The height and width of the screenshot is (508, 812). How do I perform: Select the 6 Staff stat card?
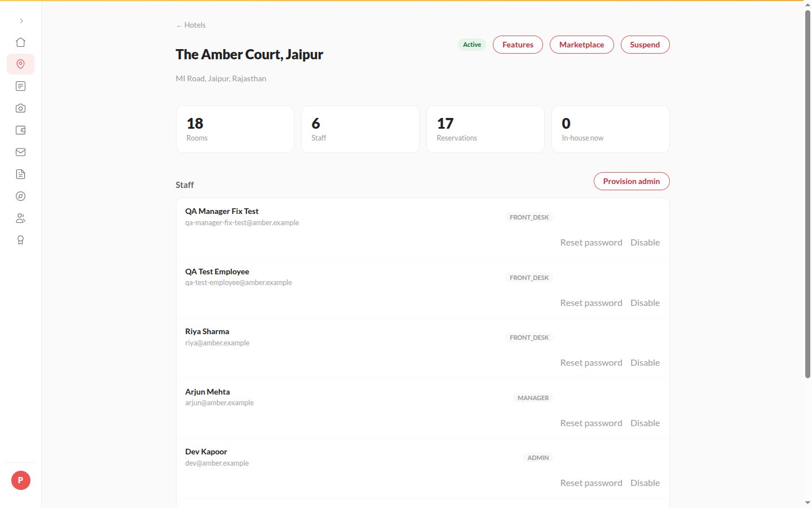pos(360,129)
